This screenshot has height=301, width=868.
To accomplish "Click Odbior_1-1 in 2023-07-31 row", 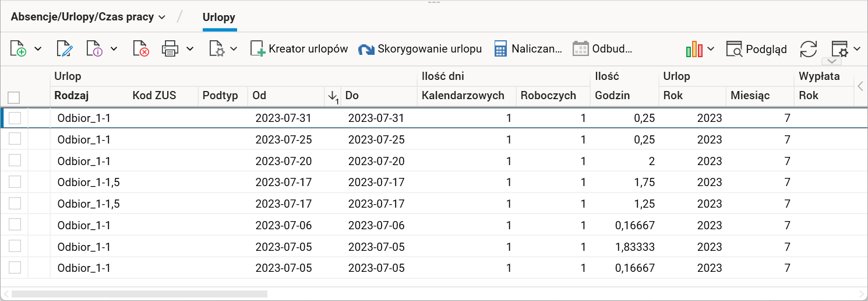I will coord(84,118).
